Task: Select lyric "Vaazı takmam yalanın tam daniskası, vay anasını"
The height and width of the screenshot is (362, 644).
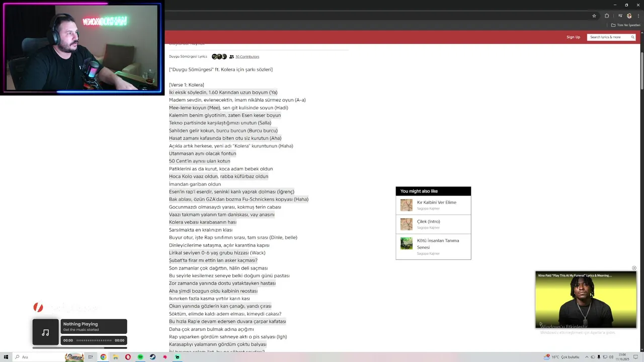Action: [222, 215]
